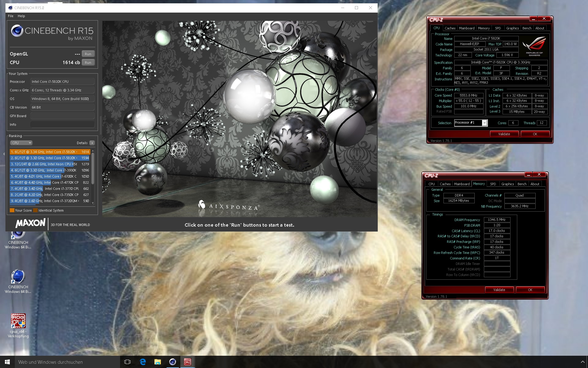
Task: Click Validate in lower CPU-Z window
Action: [499, 290]
